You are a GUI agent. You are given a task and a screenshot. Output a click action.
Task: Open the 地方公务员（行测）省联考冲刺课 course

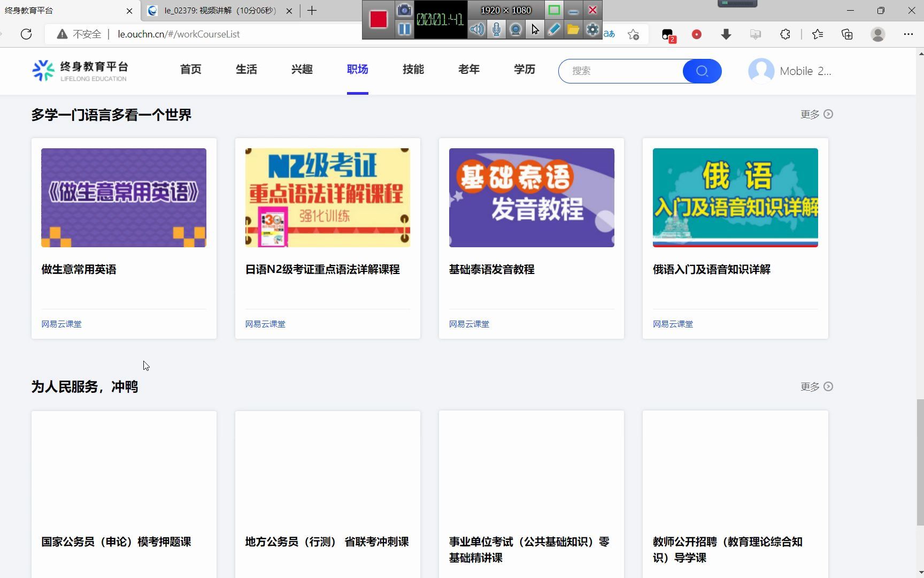[328, 494]
